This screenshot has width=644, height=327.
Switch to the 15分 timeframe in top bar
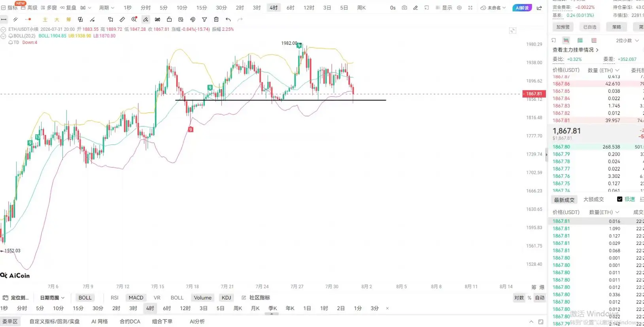202,8
